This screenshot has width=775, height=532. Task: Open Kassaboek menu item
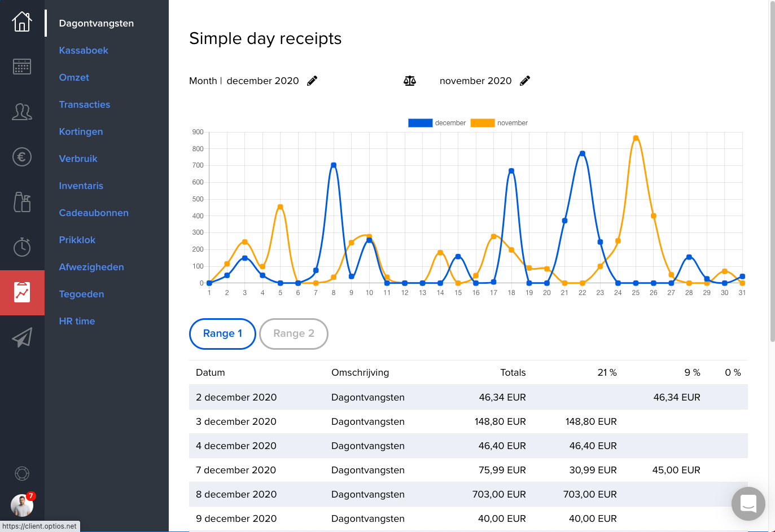point(84,50)
